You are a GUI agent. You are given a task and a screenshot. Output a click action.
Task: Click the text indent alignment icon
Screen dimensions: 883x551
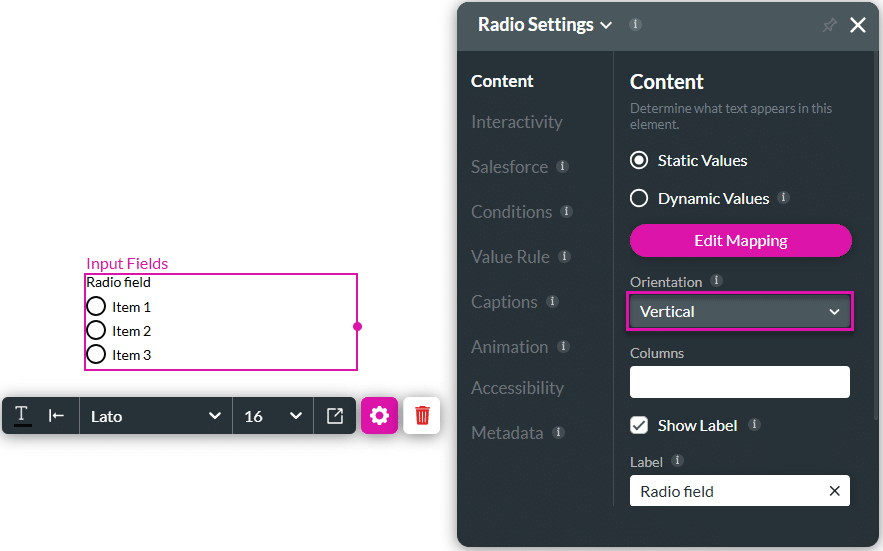[57, 416]
